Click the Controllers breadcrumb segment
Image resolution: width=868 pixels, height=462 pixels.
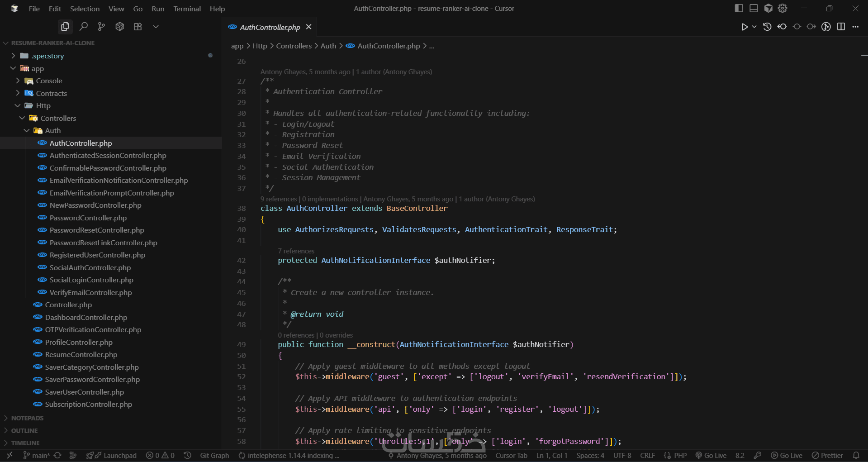294,46
